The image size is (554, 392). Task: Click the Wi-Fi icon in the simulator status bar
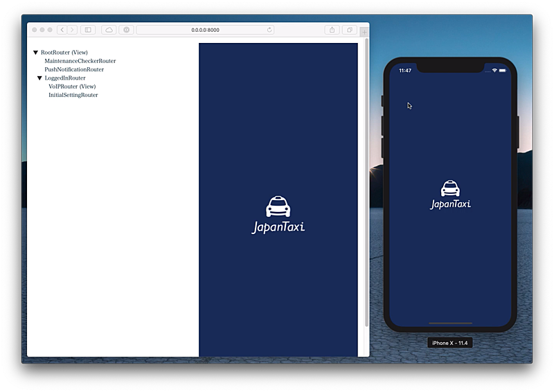click(x=494, y=71)
